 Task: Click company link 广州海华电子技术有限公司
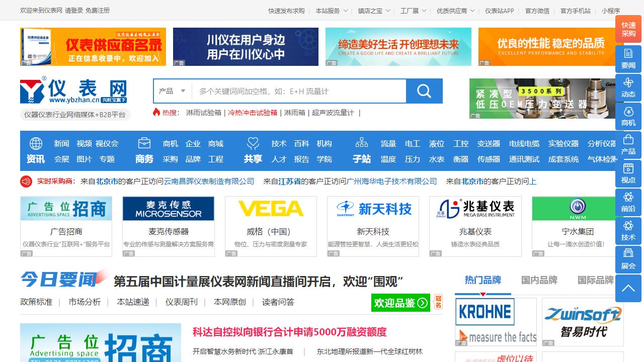pos(392,181)
